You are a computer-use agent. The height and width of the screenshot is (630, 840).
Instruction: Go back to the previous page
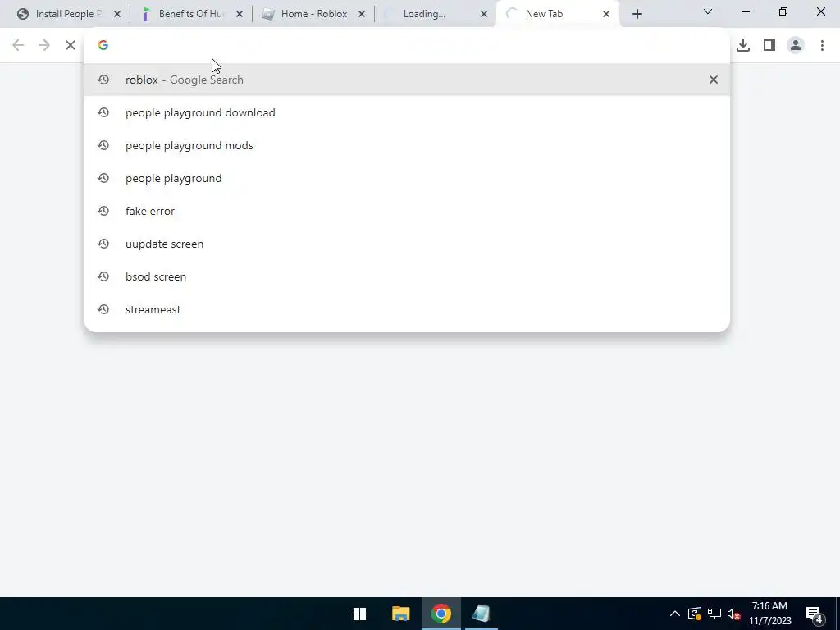(x=18, y=46)
